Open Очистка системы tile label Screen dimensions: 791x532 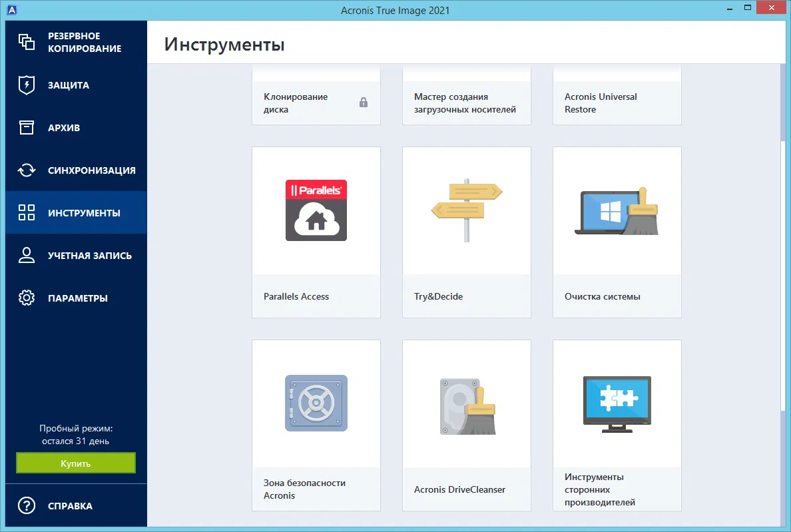click(x=603, y=296)
